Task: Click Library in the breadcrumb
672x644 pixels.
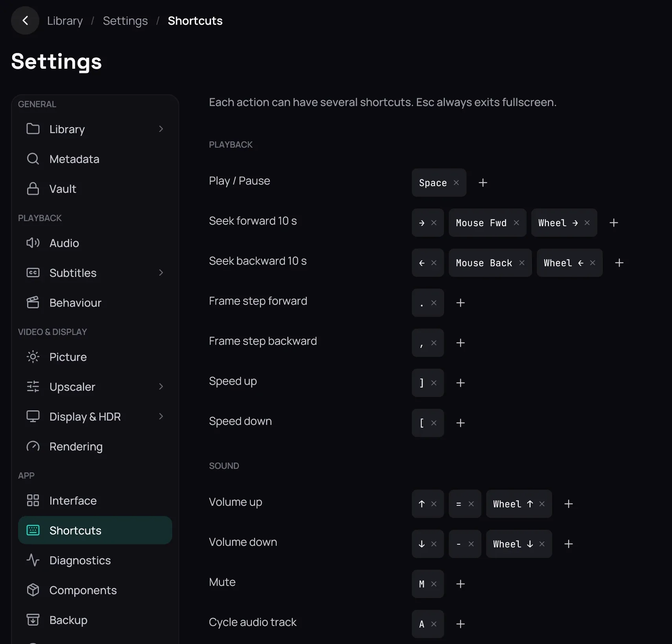Action: [x=65, y=20]
